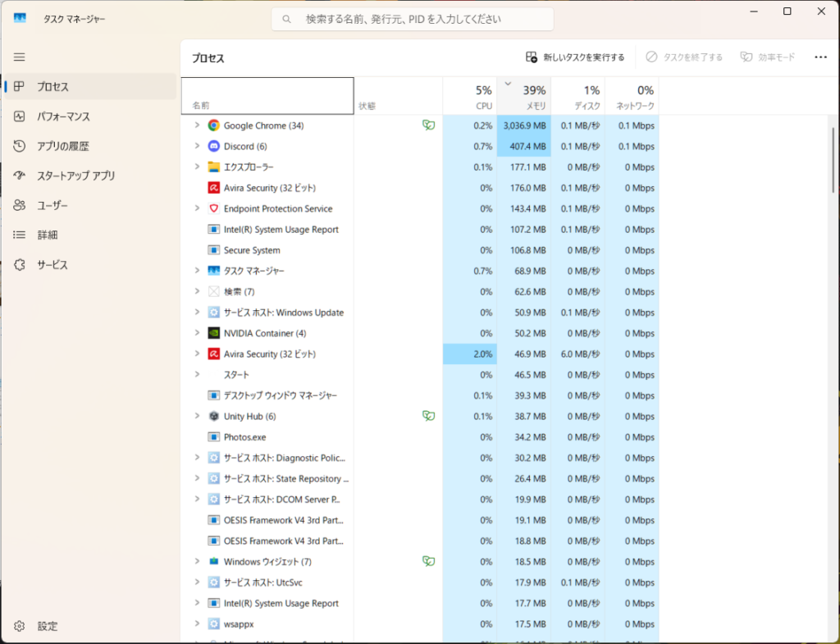Screen dimensions: 840x644
Task: Expand the Google Chrome process group
Action: point(197,126)
